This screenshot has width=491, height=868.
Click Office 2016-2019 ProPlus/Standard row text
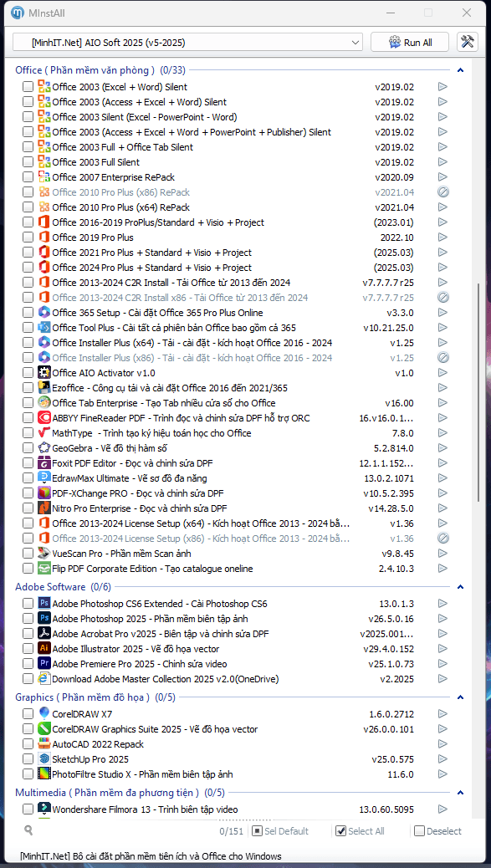coord(158,222)
